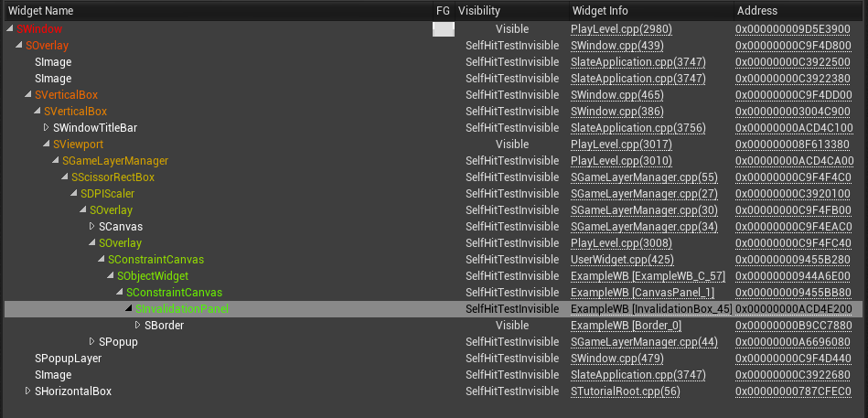Expand the SPopup tree node
868x418 pixels.
pos(92,341)
